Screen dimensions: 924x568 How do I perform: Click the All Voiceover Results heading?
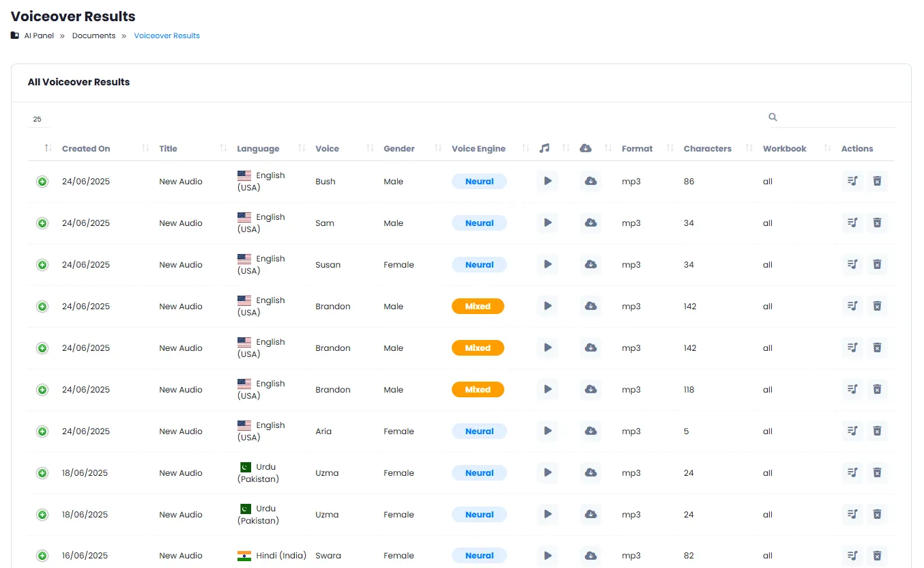(x=78, y=82)
